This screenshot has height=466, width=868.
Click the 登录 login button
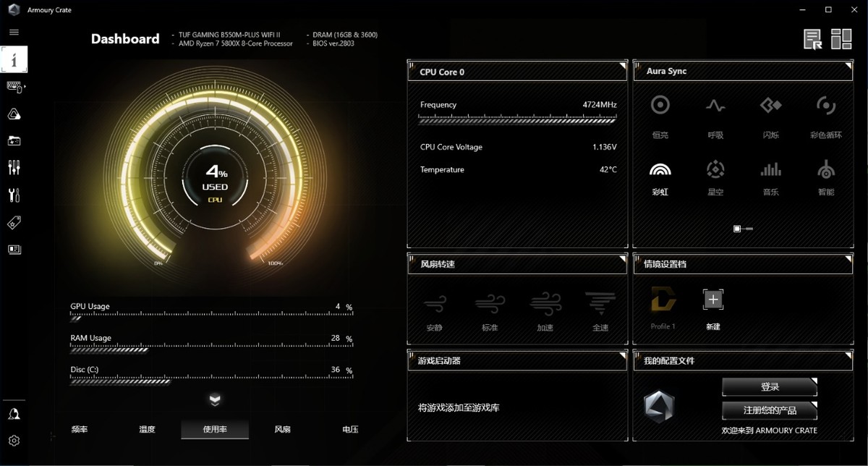tap(770, 387)
